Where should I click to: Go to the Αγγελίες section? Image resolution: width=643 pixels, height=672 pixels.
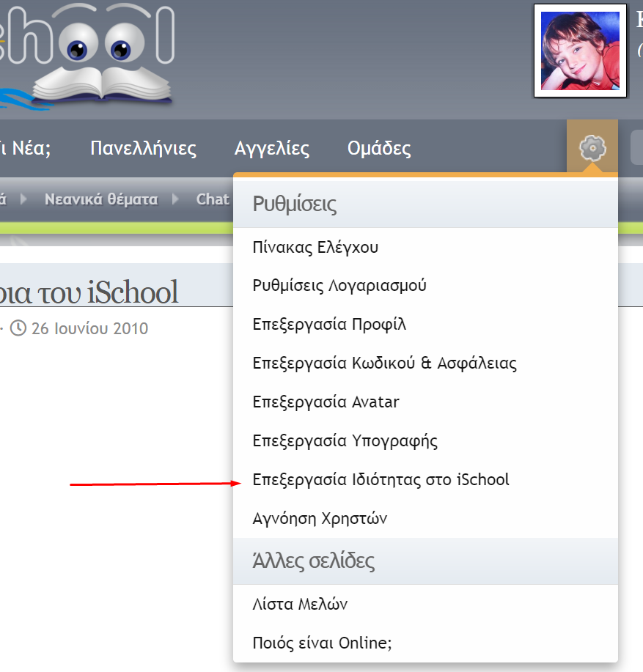pos(272,149)
